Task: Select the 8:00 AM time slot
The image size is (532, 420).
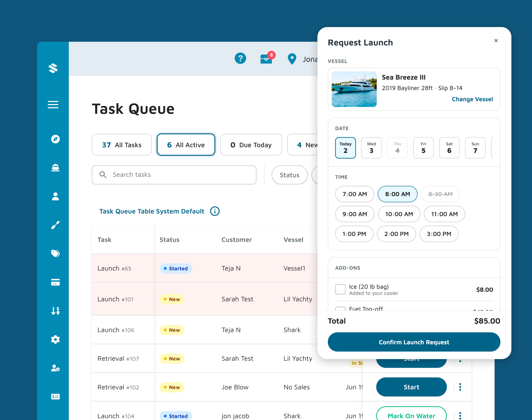Action: (x=398, y=194)
